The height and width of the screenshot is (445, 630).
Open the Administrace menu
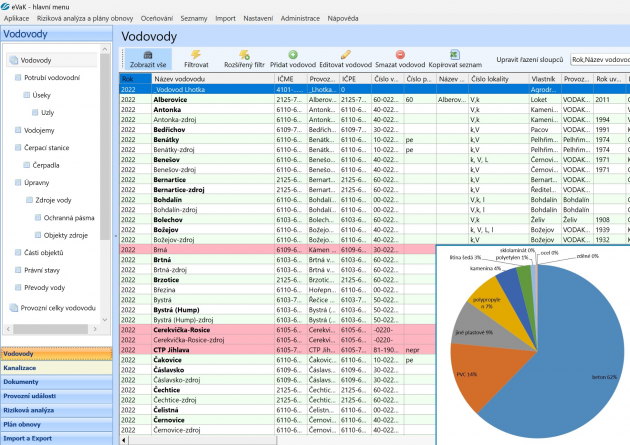pos(300,18)
